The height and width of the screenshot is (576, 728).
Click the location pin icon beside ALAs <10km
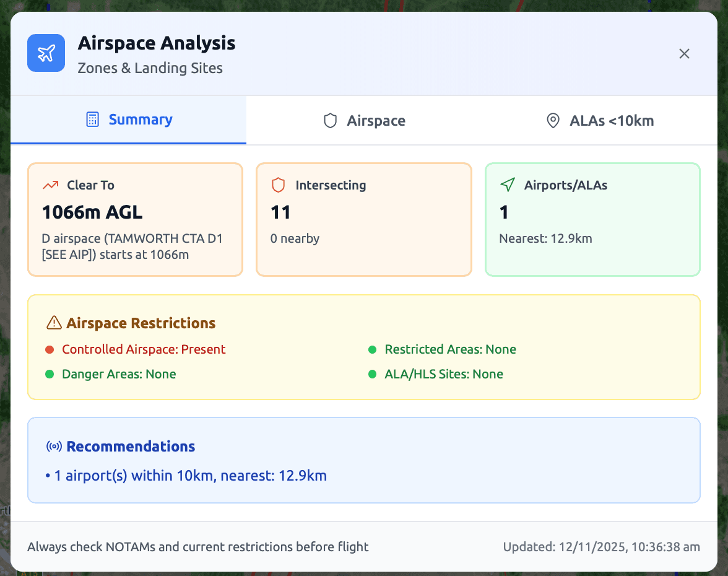553,121
